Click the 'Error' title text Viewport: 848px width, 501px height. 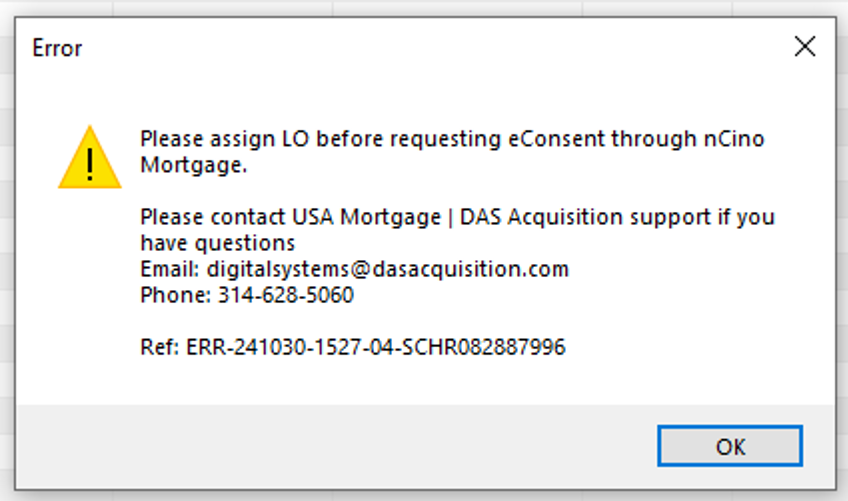[x=57, y=48]
